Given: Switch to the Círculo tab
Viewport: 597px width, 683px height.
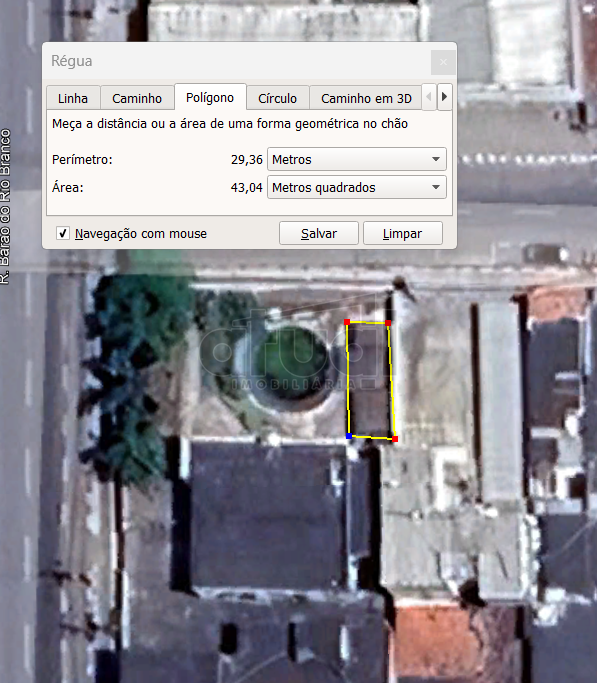Looking at the screenshot, I should click(278, 98).
